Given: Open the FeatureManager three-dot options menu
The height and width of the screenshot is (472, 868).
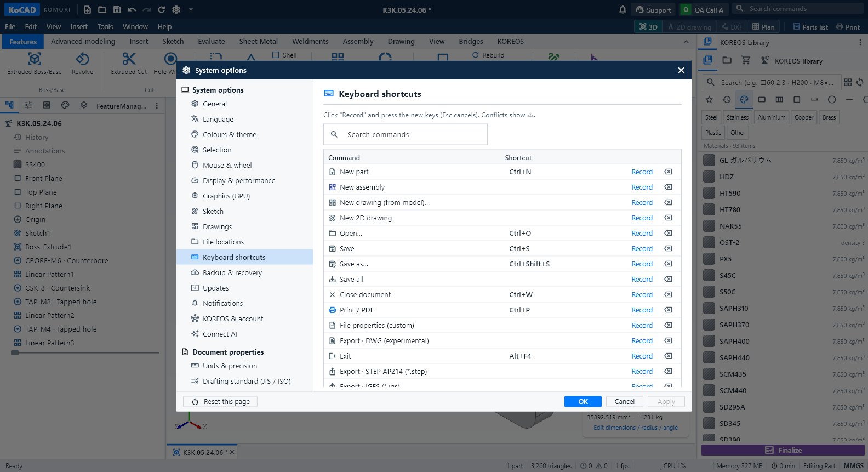Looking at the screenshot, I should tap(157, 106).
